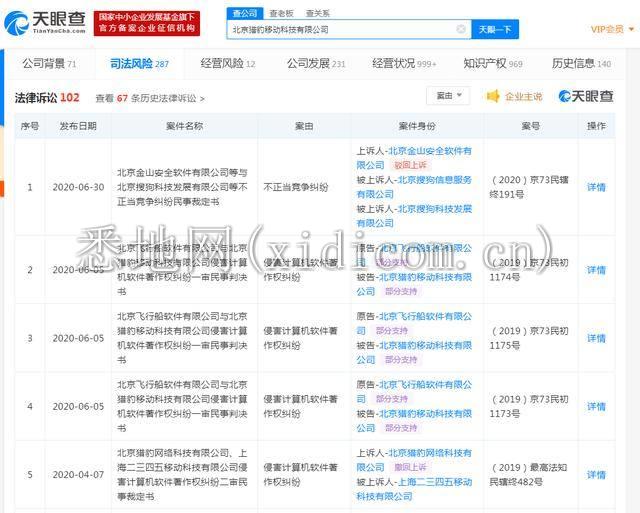Open 详情 for case 京73民初1175号
The width and height of the screenshot is (640, 513).
[x=596, y=338]
